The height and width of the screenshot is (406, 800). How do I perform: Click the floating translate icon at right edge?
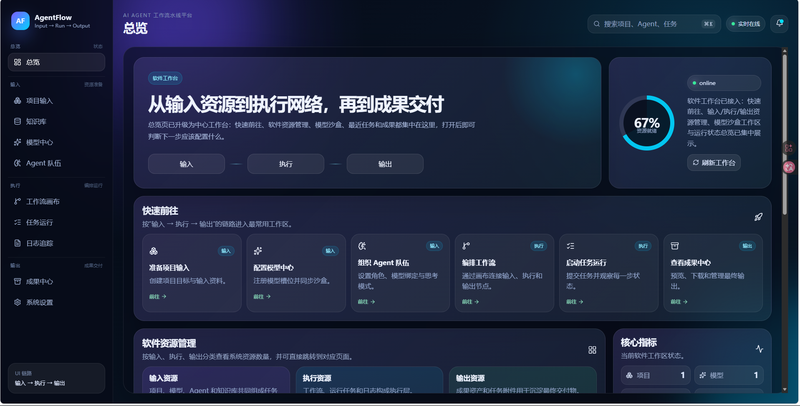tap(789, 167)
